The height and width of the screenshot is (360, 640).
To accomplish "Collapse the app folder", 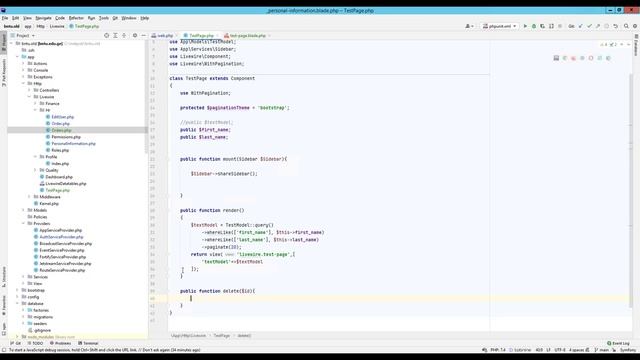I will (x=18, y=57).
